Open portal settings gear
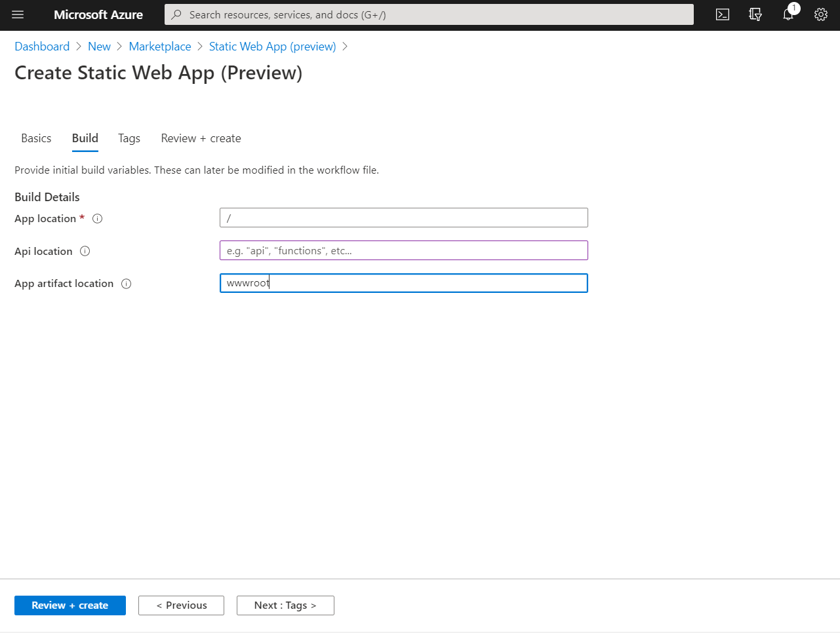This screenshot has width=840, height=633. [821, 14]
